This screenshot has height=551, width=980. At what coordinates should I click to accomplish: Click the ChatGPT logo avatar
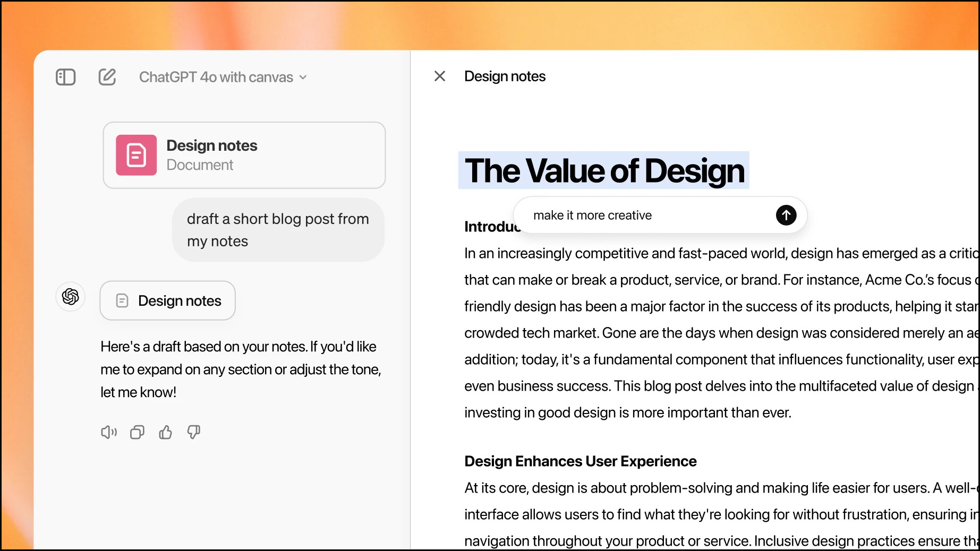(x=71, y=296)
